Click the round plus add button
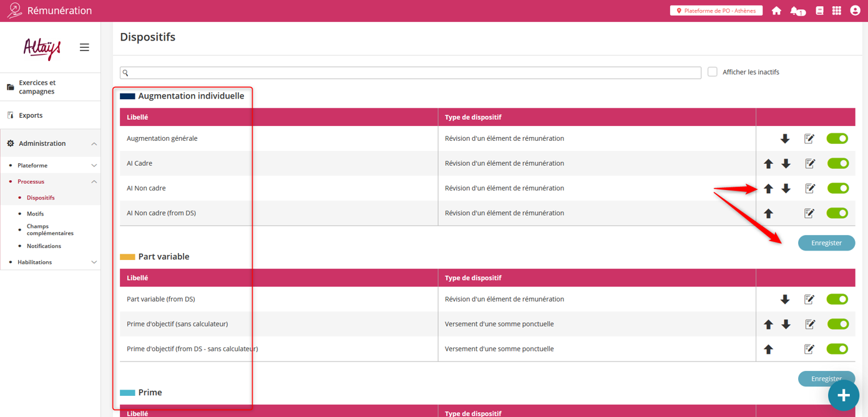 point(844,395)
